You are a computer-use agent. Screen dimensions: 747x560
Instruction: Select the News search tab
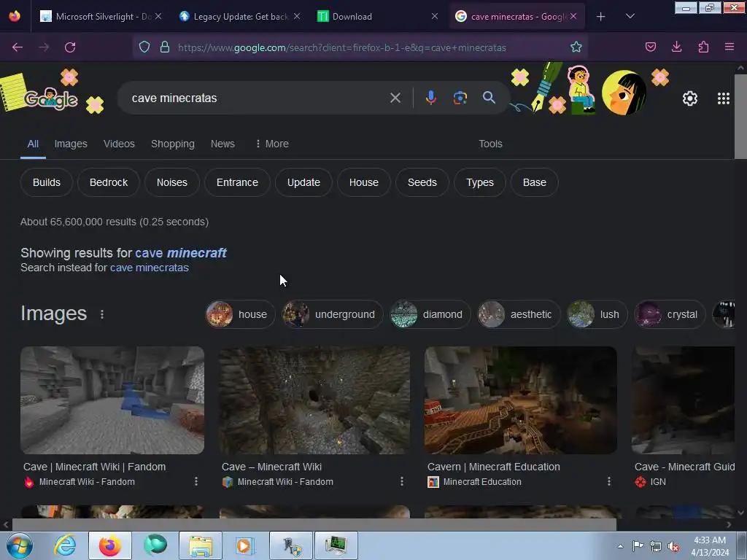pos(222,144)
